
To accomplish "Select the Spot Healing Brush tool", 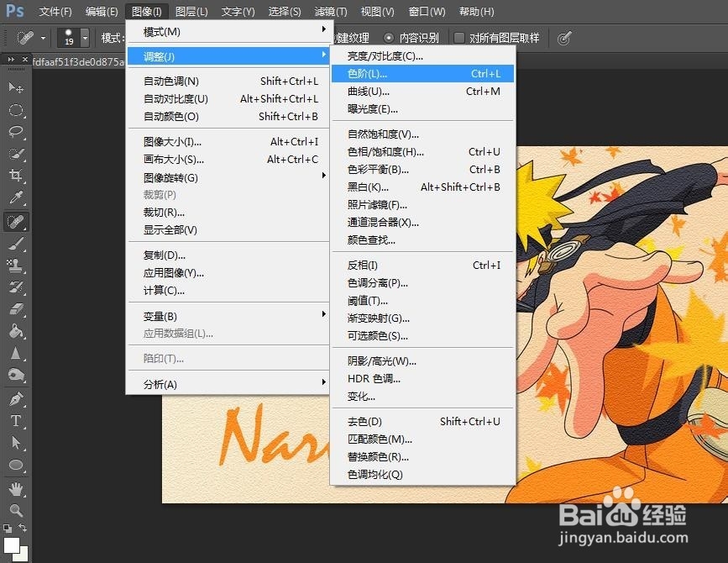I will (x=16, y=222).
